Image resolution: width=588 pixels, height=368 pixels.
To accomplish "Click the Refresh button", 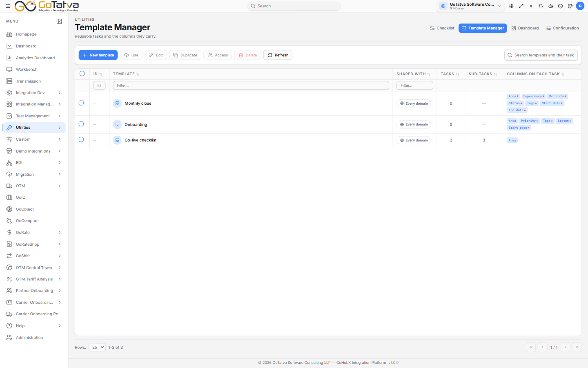I will pyautogui.click(x=278, y=55).
